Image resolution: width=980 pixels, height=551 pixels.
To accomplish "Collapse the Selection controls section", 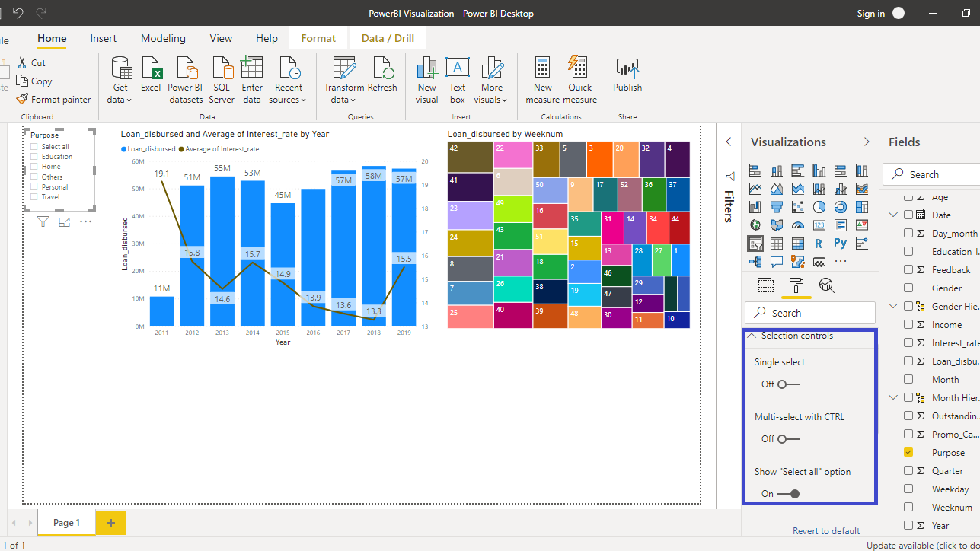I will tap(752, 336).
